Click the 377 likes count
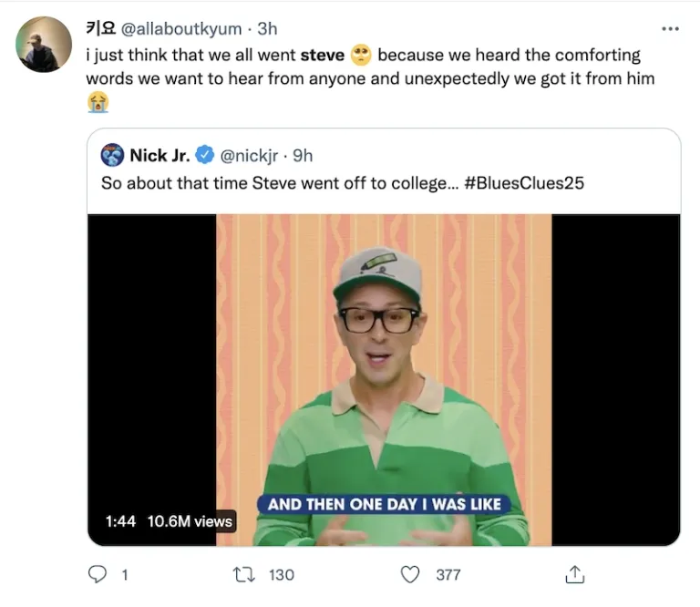The height and width of the screenshot is (607, 700). click(x=448, y=574)
